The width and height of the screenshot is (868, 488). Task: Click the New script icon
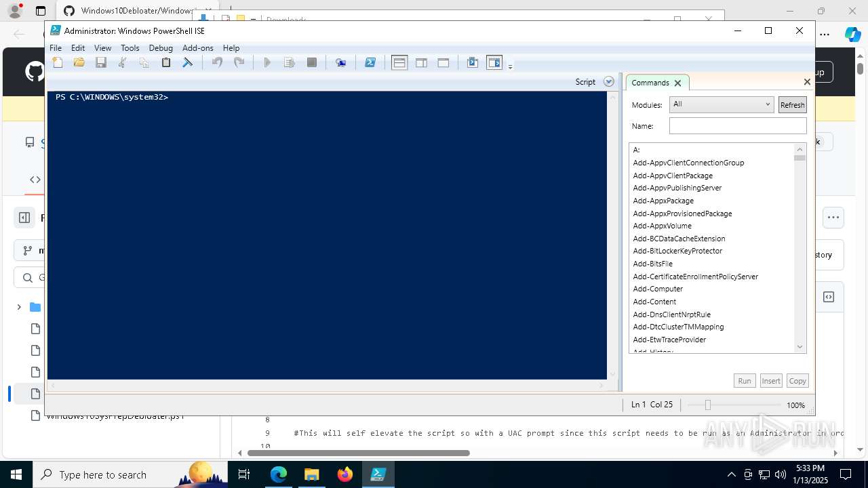(58, 62)
